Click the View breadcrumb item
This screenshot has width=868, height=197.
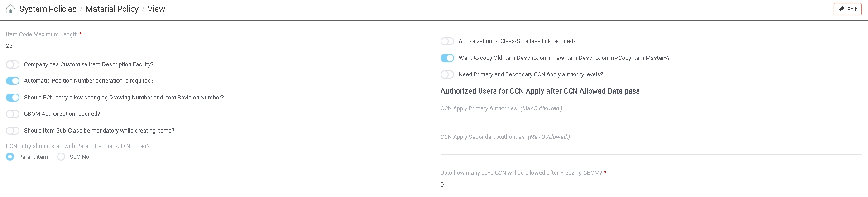point(156,9)
